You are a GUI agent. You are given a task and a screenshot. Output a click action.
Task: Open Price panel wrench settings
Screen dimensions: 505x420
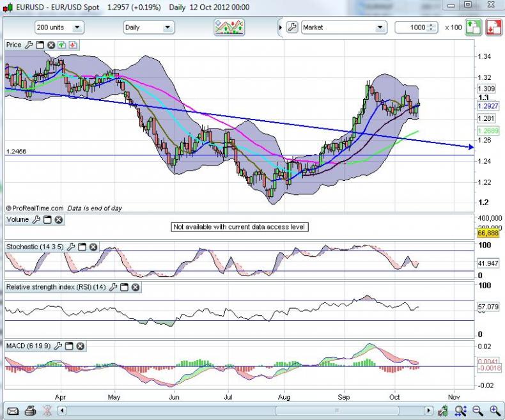(28, 45)
